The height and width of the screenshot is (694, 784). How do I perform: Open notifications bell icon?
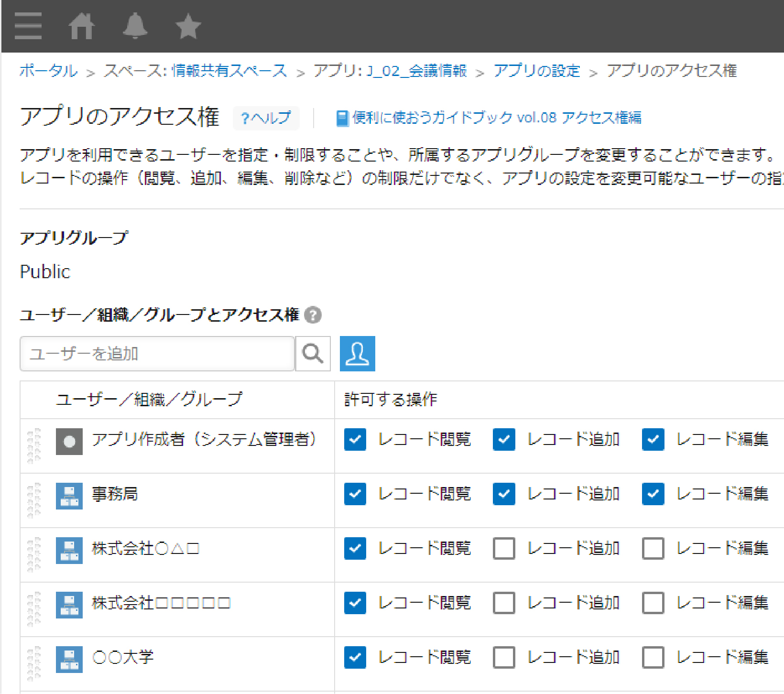click(135, 26)
